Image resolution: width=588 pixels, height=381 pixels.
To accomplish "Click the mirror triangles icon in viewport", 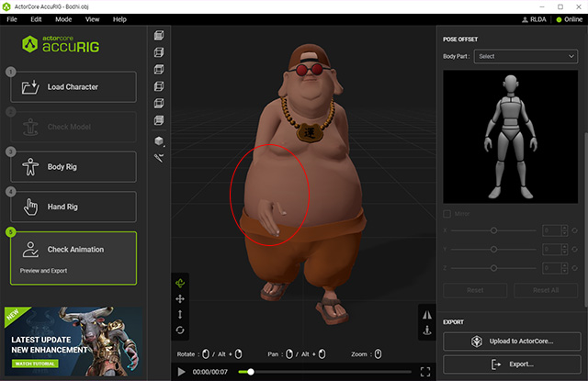I will coord(425,314).
